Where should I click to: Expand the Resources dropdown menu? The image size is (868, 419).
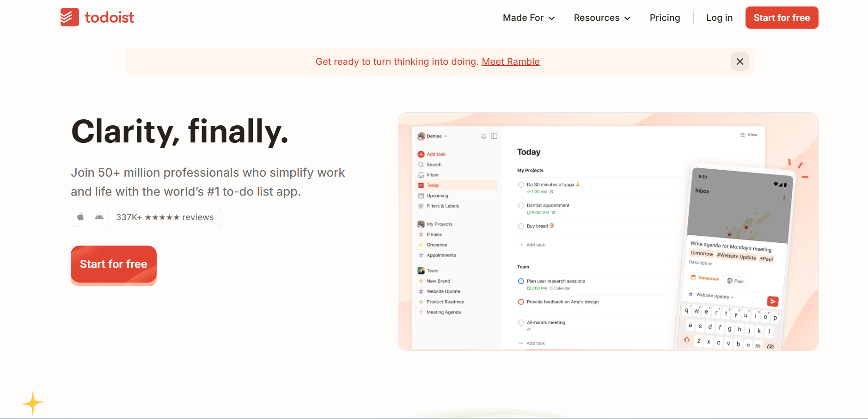point(602,18)
